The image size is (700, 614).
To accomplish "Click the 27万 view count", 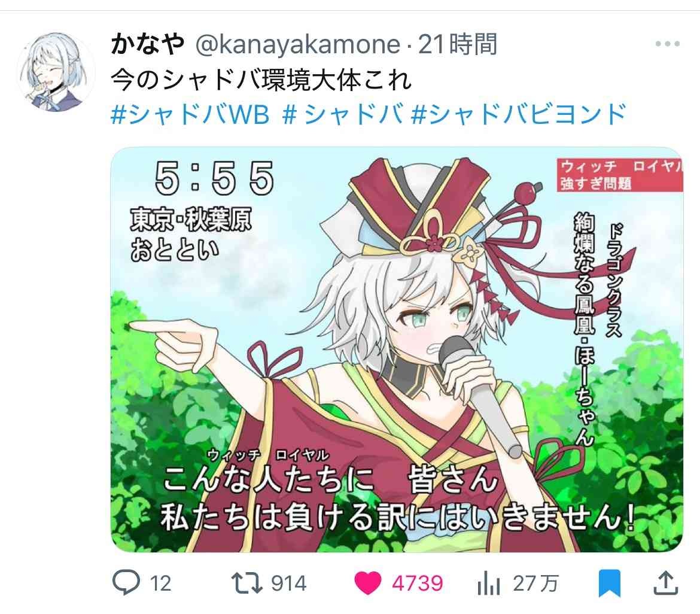I will pos(535,583).
